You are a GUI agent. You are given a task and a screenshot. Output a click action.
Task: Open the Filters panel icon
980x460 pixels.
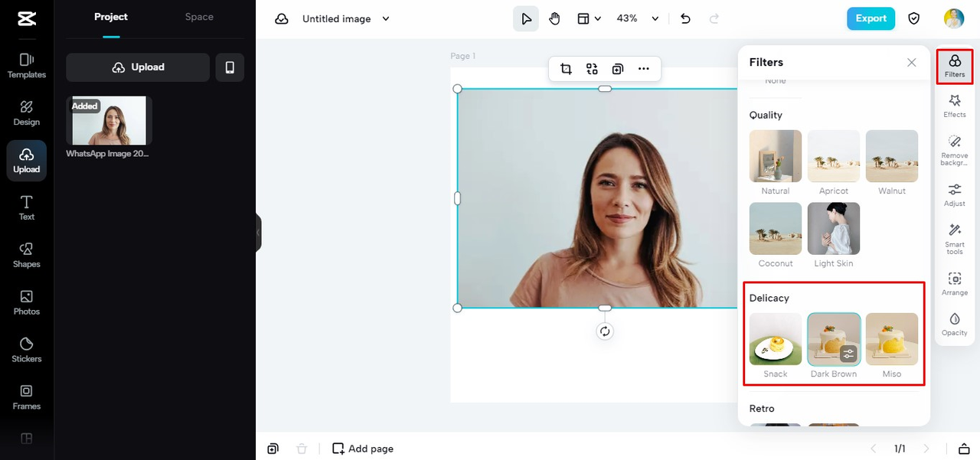[955, 67]
